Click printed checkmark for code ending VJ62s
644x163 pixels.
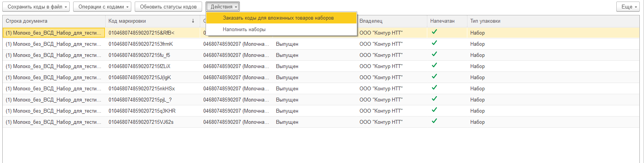(434, 121)
